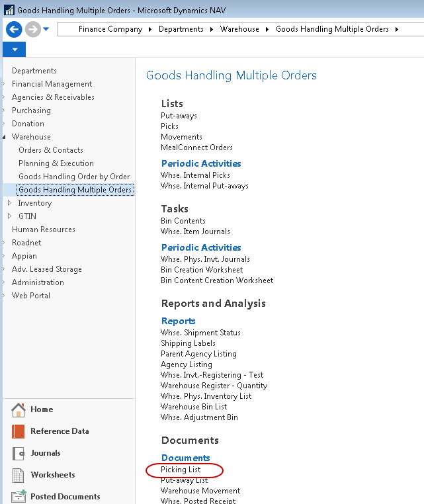The height and width of the screenshot is (504, 424).
Task: Click the blue Back arrow button
Action: click(14, 29)
